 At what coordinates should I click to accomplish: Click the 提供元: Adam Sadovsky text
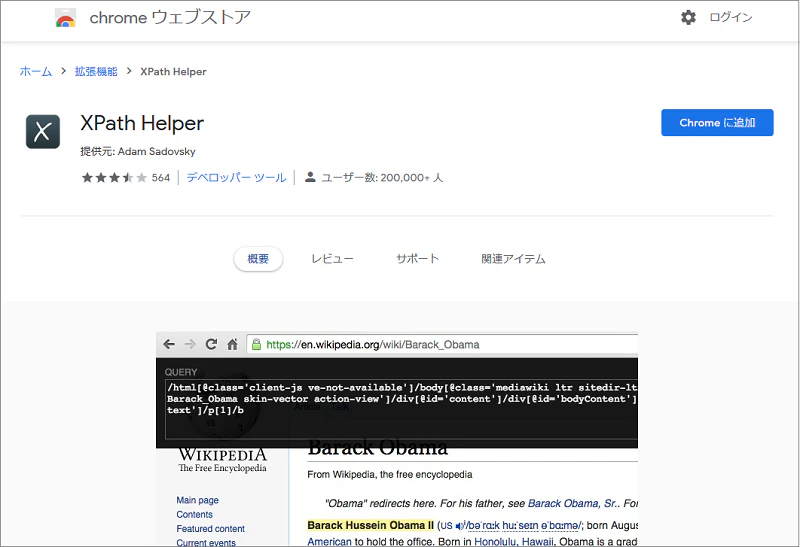[138, 152]
